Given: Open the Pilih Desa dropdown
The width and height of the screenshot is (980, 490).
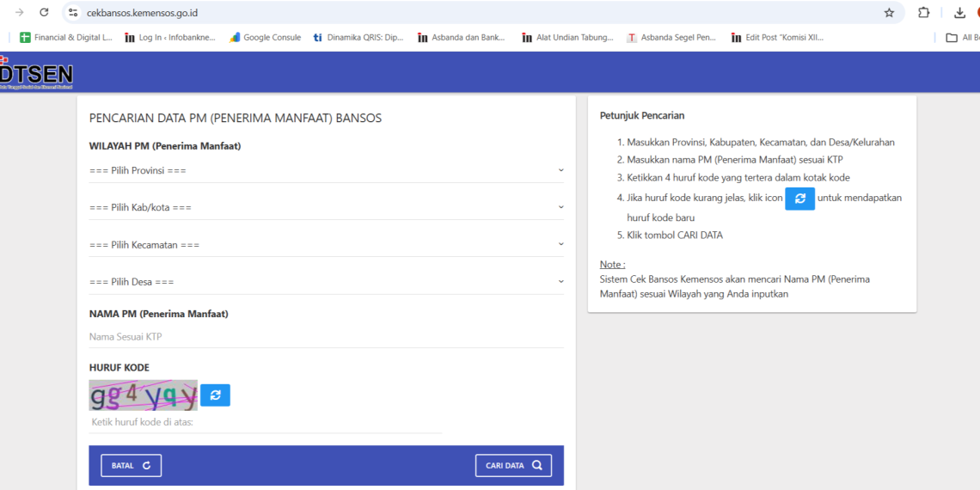Looking at the screenshot, I should (x=327, y=282).
